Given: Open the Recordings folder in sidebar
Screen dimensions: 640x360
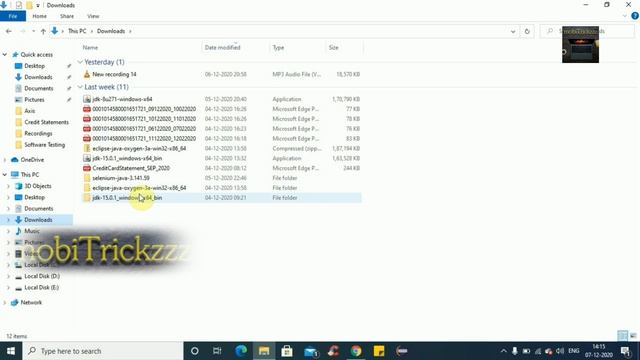Looking at the screenshot, I should tap(38, 133).
